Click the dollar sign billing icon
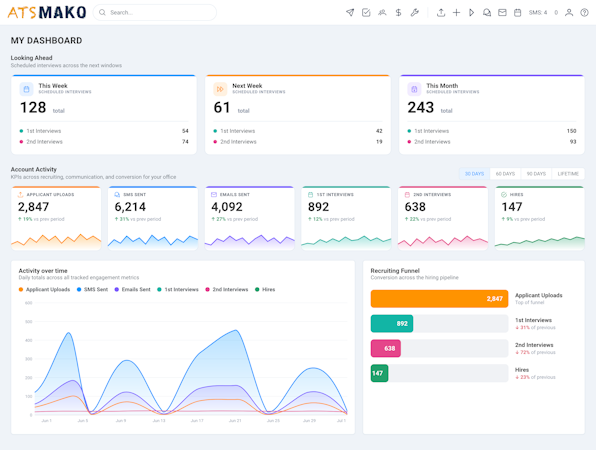Screen dimensions: 596x450 point(398,13)
